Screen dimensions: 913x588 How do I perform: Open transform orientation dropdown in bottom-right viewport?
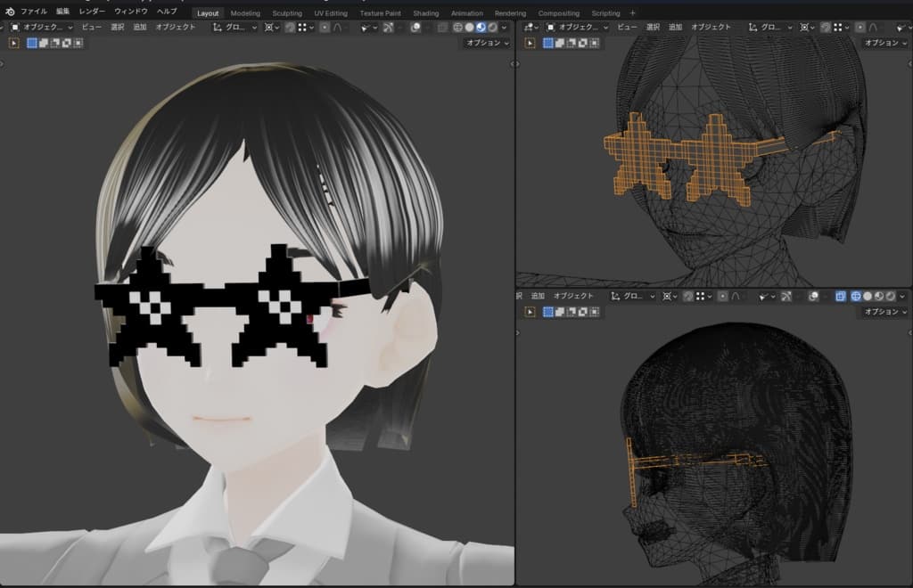coord(633,296)
